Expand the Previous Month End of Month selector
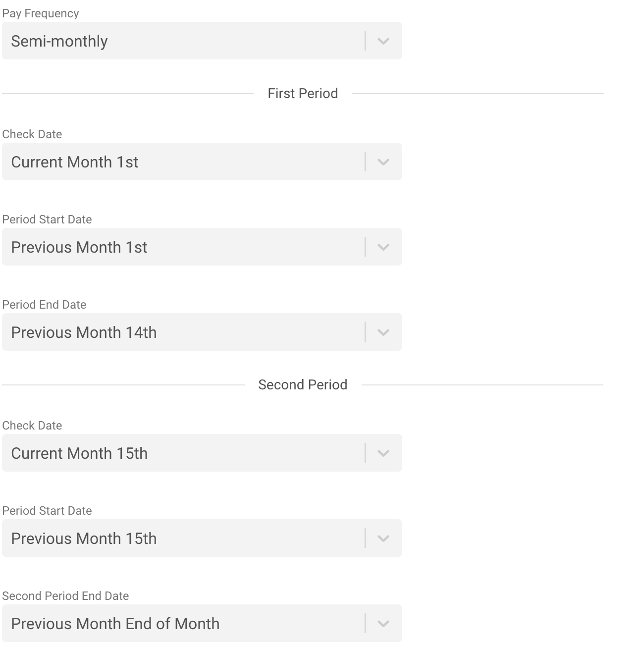The height and width of the screenshot is (647, 644). tap(183, 624)
